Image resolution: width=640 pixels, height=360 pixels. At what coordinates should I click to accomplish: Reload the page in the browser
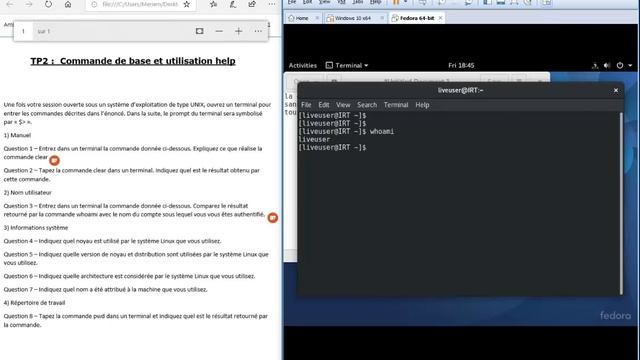pyautogui.click(x=48, y=4)
